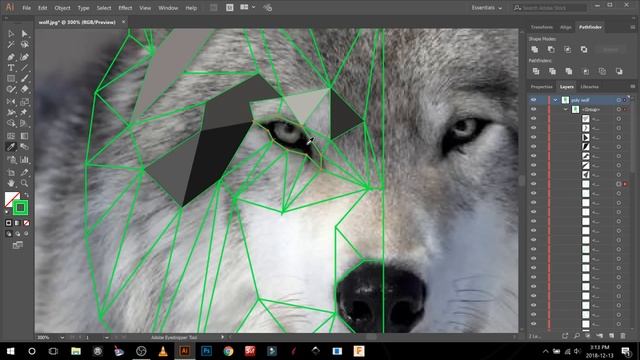Image resolution: width=640 pixels, height=360 pixels.
Task: Select the Artboard tool
Action: 11,173
